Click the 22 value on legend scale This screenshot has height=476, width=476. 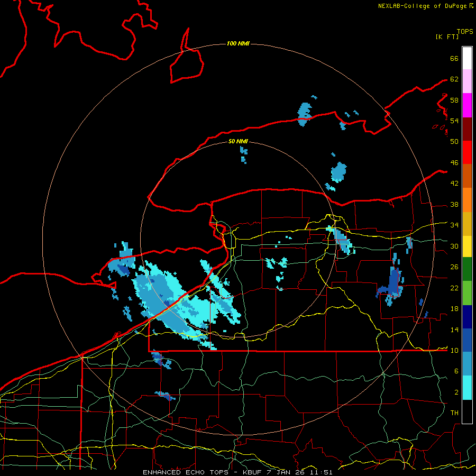(454, 288)
